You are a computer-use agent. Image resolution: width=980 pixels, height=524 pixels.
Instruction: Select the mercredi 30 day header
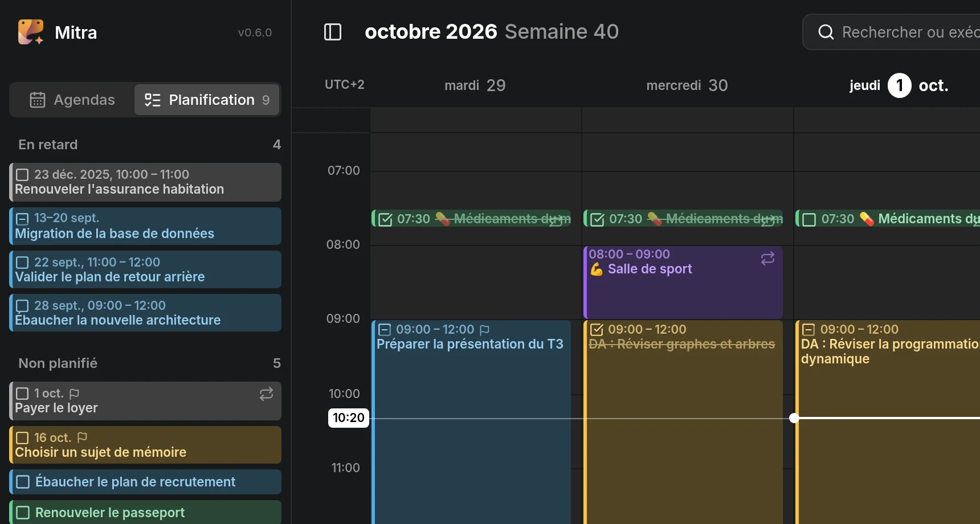687,85
